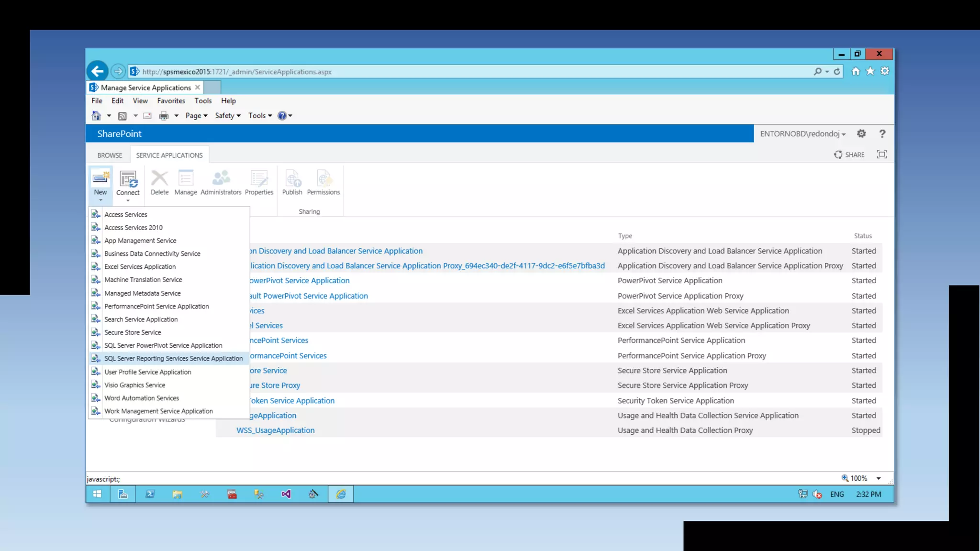Open the WSS_UsageApplication link
Screen dimensions: 980x551
pos(275,430)
